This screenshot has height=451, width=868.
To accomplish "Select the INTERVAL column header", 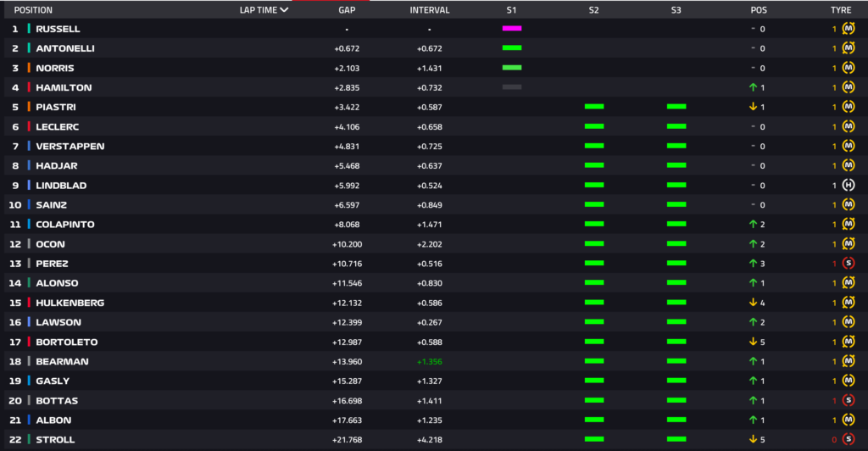I will [430, 10].
